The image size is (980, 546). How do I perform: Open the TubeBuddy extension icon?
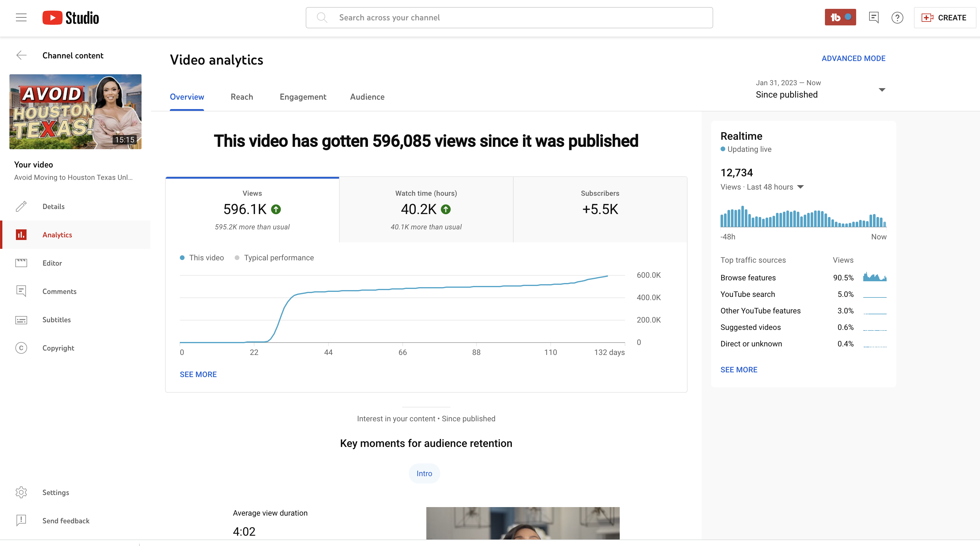(840, 17)
